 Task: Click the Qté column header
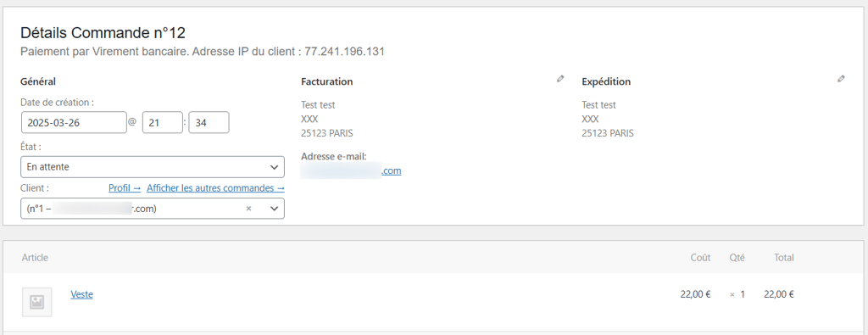point(737,258)
